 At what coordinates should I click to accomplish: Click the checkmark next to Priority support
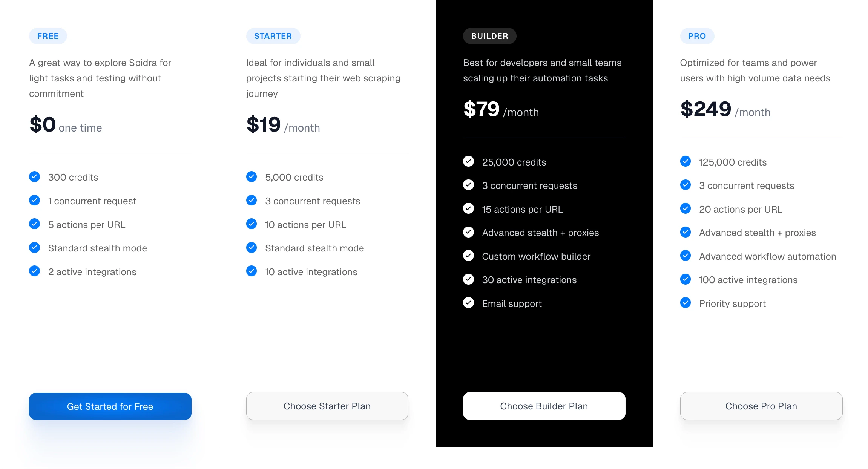(685, 303)
